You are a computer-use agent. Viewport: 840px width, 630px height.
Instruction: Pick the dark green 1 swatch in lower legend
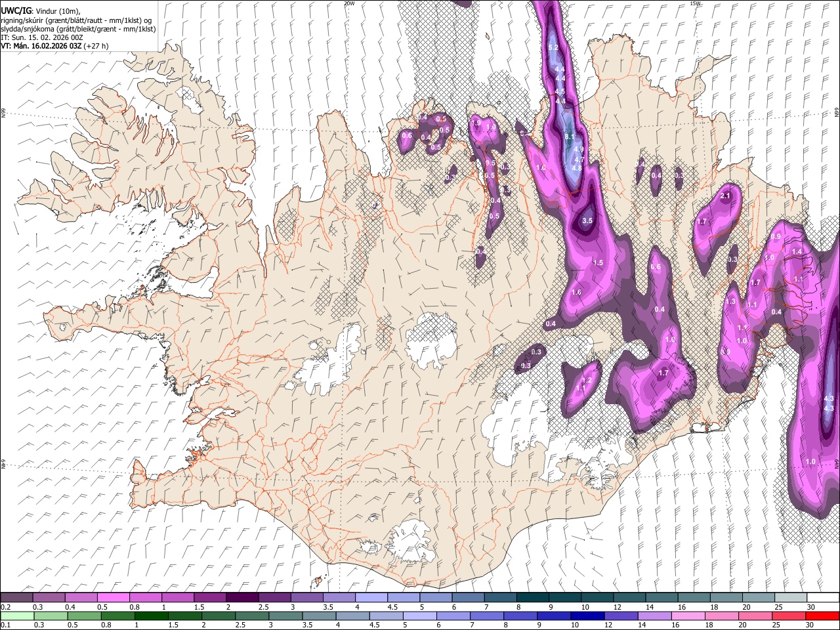(151, 616)
